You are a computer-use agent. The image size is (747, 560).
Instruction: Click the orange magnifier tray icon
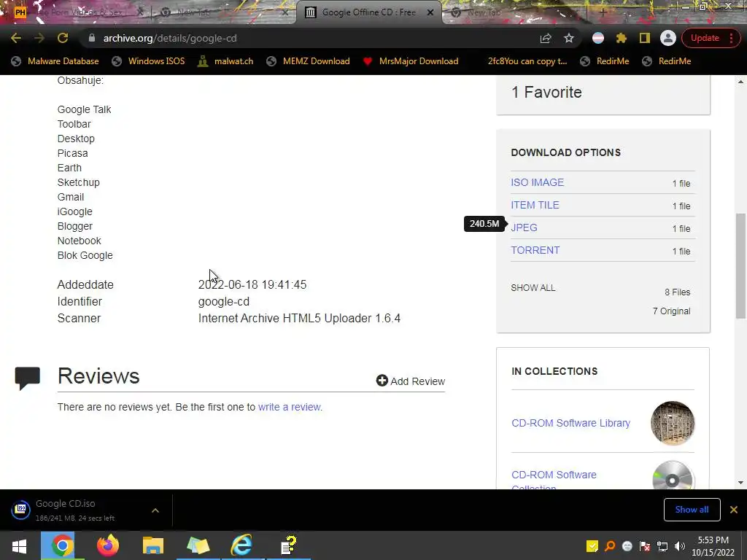tap(610, 546)
